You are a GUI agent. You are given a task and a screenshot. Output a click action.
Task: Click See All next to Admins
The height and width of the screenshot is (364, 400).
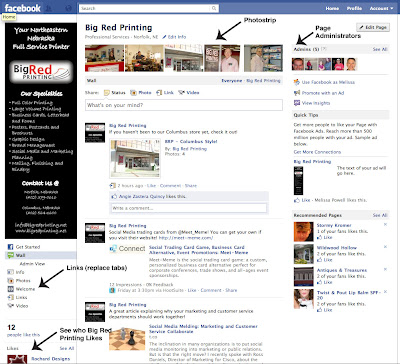(380, 49)
